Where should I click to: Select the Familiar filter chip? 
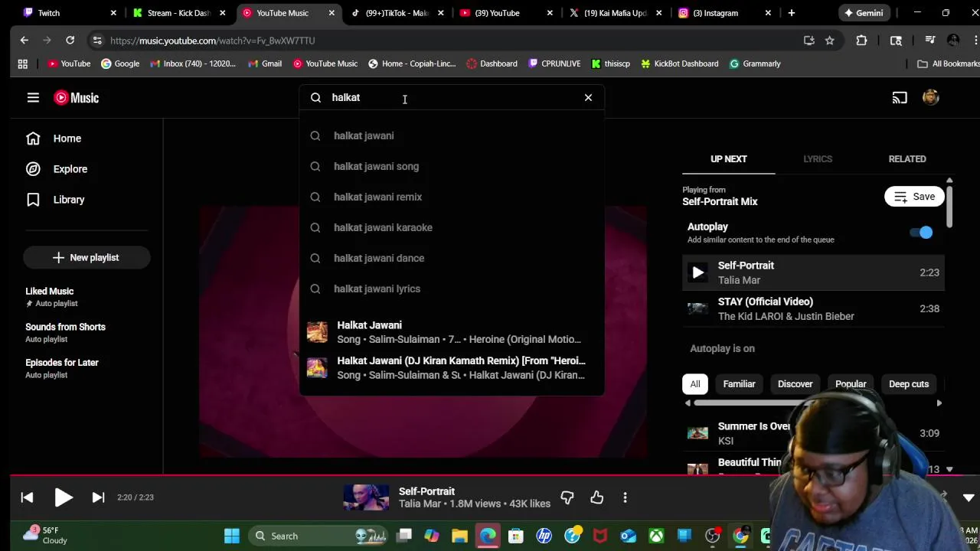pos(739,384)
